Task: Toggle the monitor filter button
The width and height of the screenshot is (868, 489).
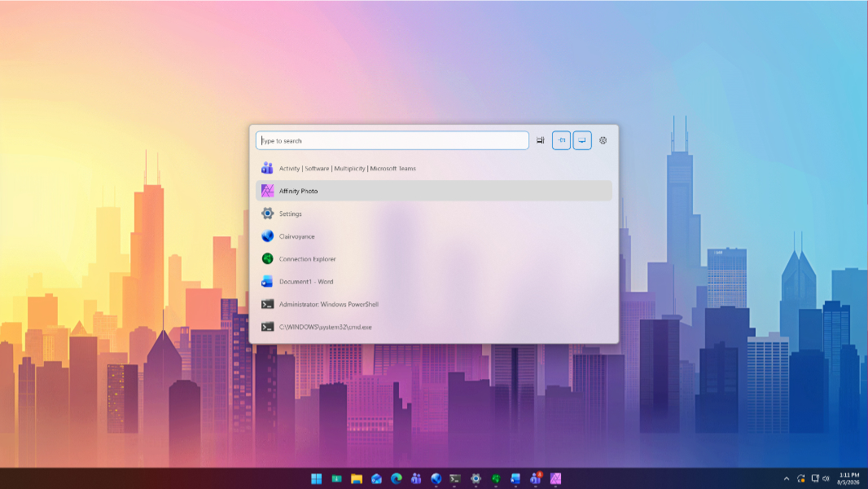Action: [x=582, y=141]
